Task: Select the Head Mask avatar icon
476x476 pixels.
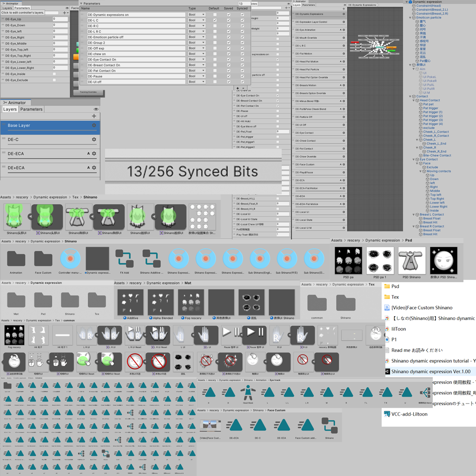Action: point(248,391)
